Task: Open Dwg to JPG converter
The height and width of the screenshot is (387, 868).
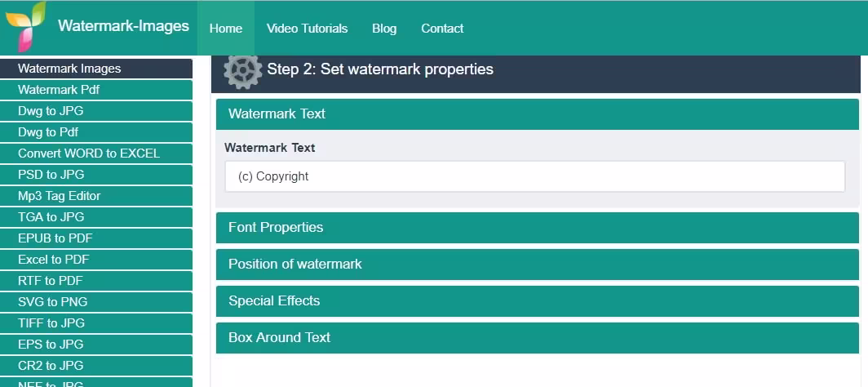Action: (x=96, y=111)
